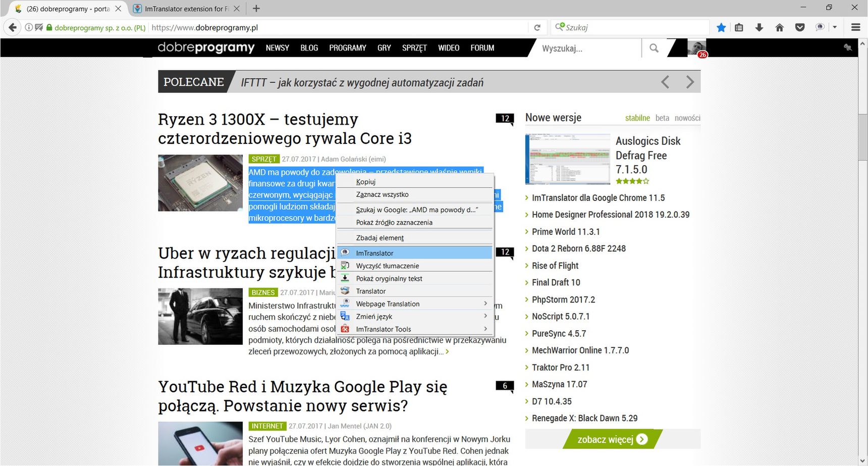The image size is (868, 466).
Task: Expand the ImTranslator Tools submenu
Action: pos(415,329)
